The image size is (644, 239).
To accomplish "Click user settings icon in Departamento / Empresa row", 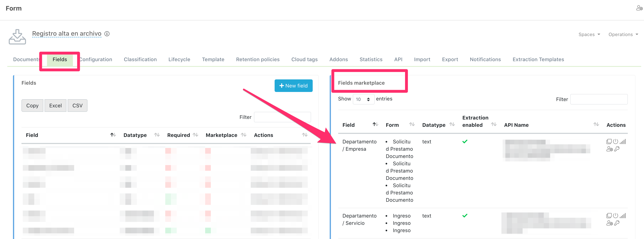I will 610,149.
